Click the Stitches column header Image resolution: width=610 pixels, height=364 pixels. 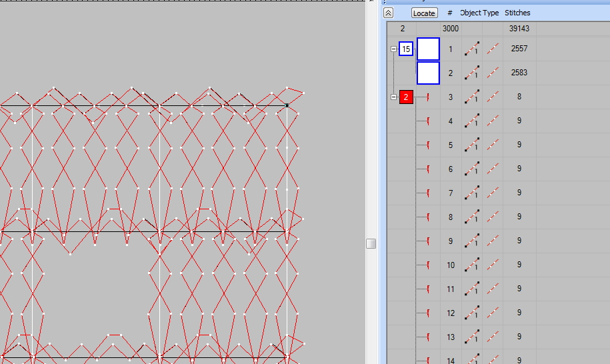[517, 13]
